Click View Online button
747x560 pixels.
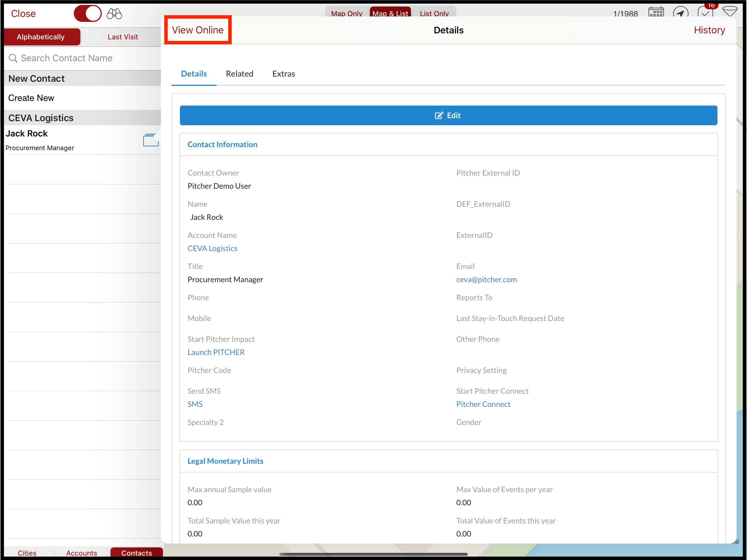tap(198, 30)
